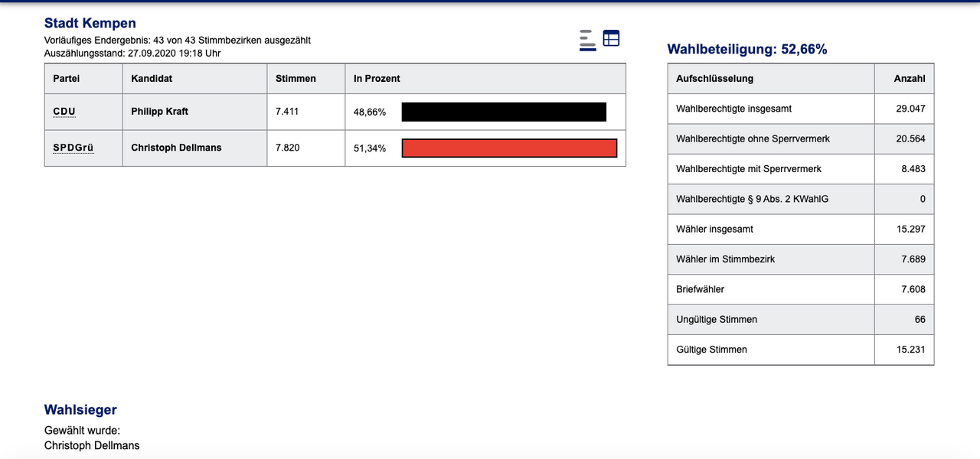Select vote count 7.411
This screenshot has width=980, height=459.
click(287, 112)
